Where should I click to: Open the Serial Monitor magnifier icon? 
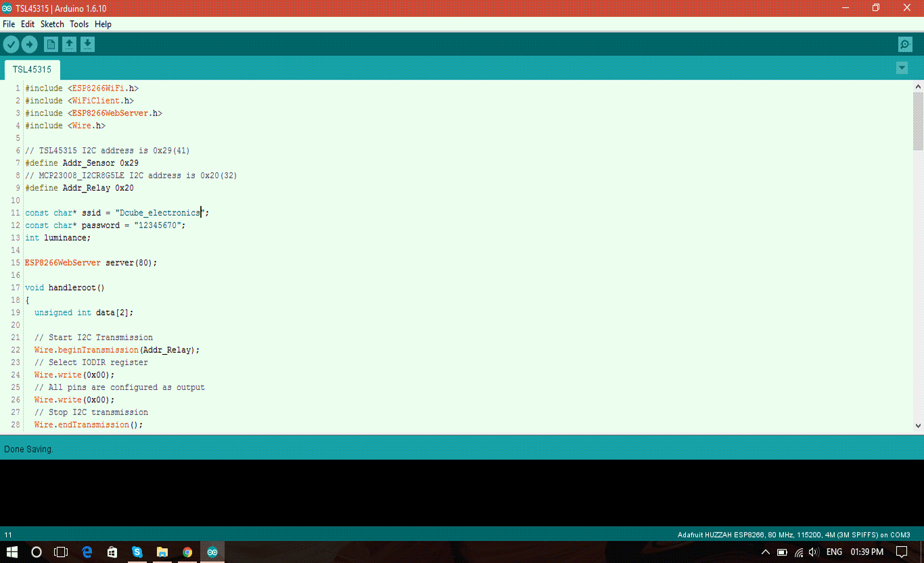tap(905, 45)
